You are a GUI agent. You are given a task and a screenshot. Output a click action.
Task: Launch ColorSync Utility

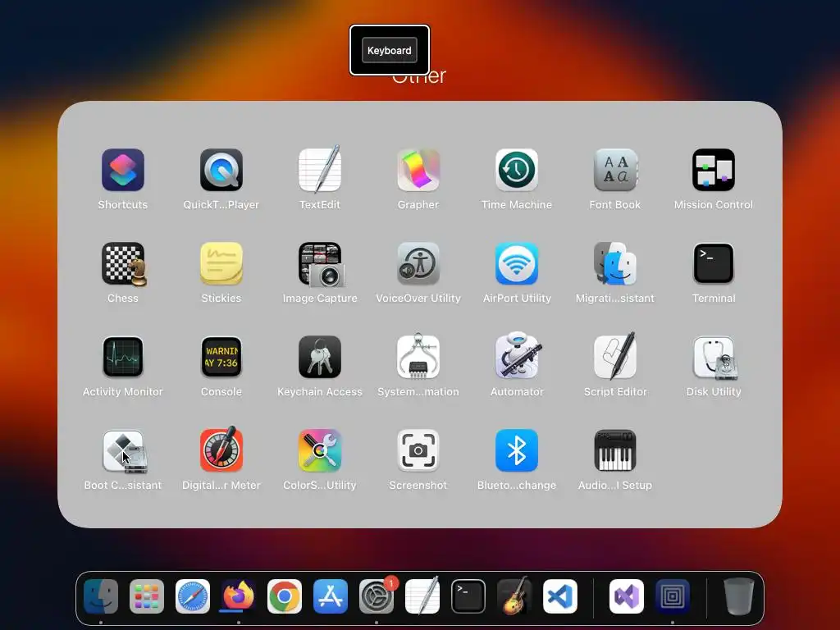pos(320,450)
